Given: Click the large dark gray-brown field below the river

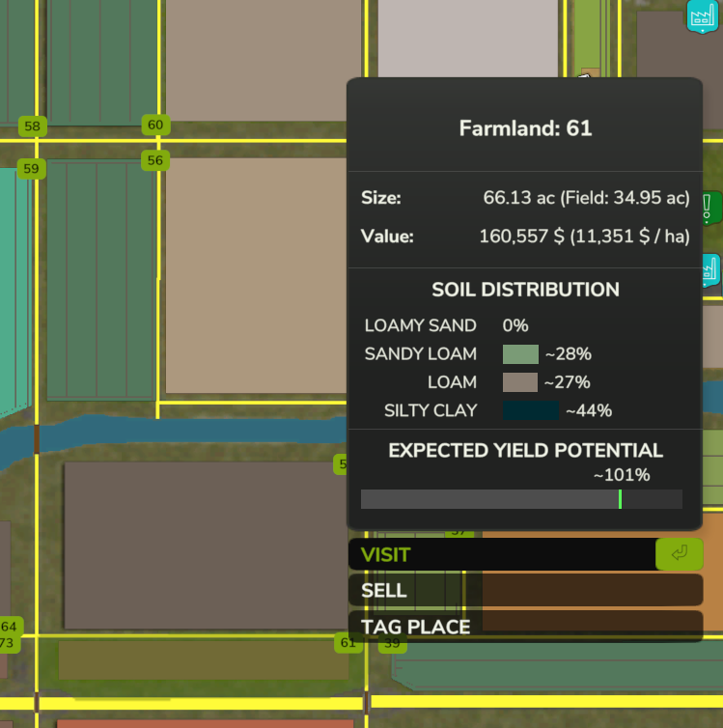Looking at the screenshot, I should (x=205, y=546).
